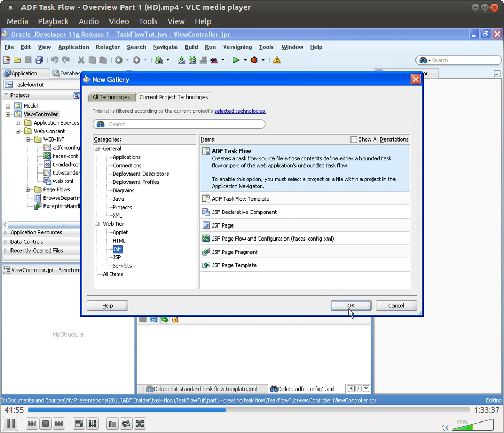The width and height of the screenshot is (504, 433).
Task: Start debugging with the bug icon
Action: [255, 60]
